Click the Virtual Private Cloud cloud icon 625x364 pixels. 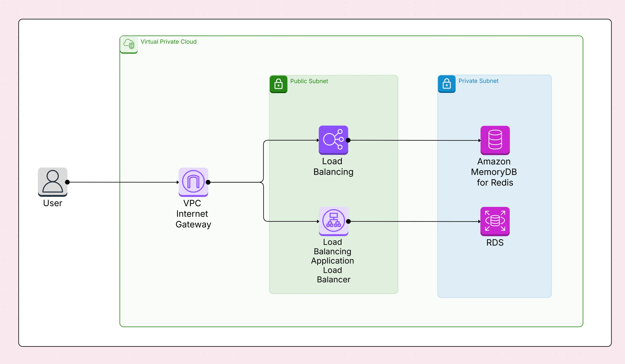coord(129,44)
